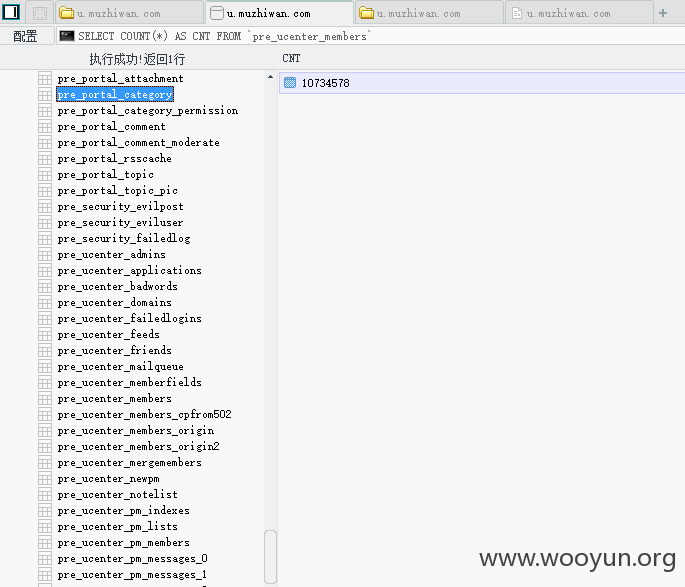
Task: Click the table icon for pre_ucenter_admins
Action: 45,255
